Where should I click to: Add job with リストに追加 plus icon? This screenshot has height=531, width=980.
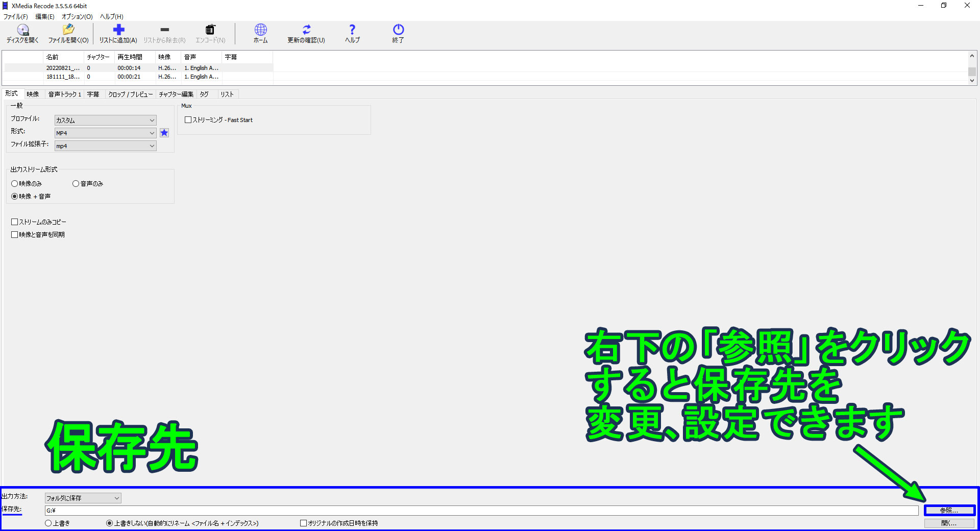118,34
